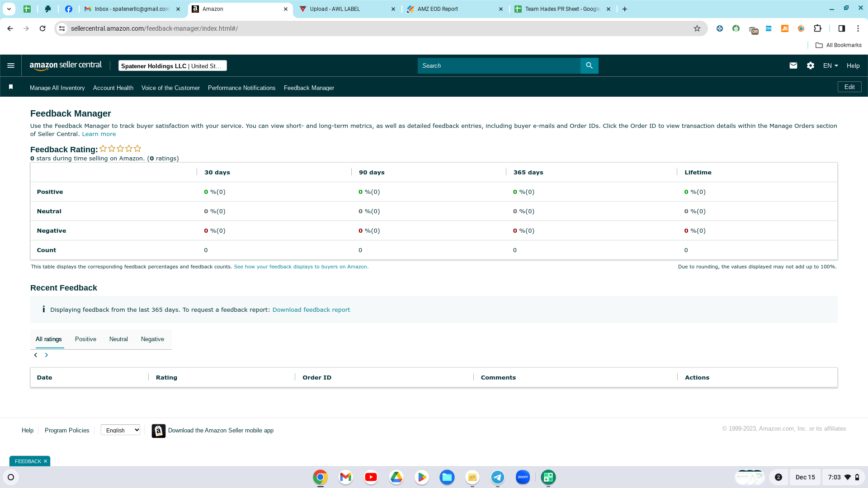Open Feedback Manager menu item
Image resolution: width=868 pixels, height=488 pixels.
click(309, 88)
